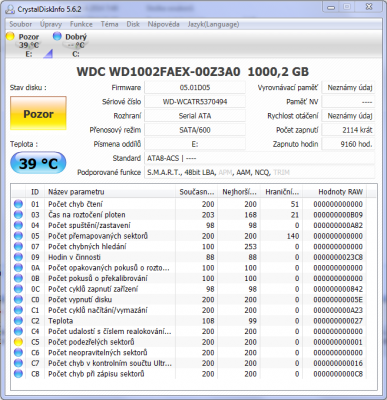This screenshot has width=387, height=400.
Task: Select row 'Čas na roztočení ploten'
Action: point(189,215)
